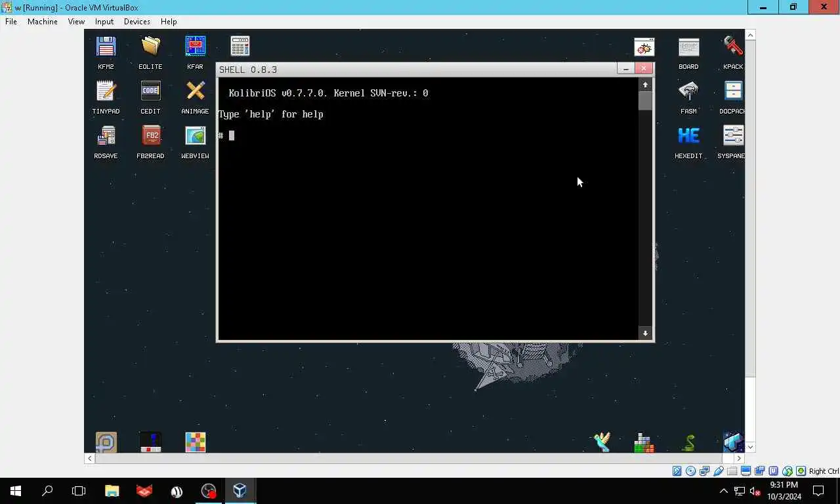Launch the hummingbird icon at desktop bottom
The height and width of the screenshot is (504, 840).
point(601,442)
